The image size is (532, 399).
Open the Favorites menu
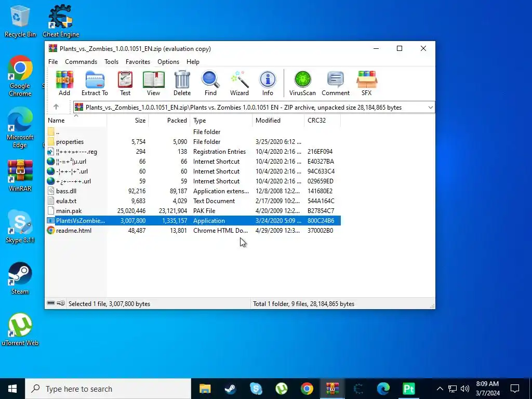click(138, 62)
